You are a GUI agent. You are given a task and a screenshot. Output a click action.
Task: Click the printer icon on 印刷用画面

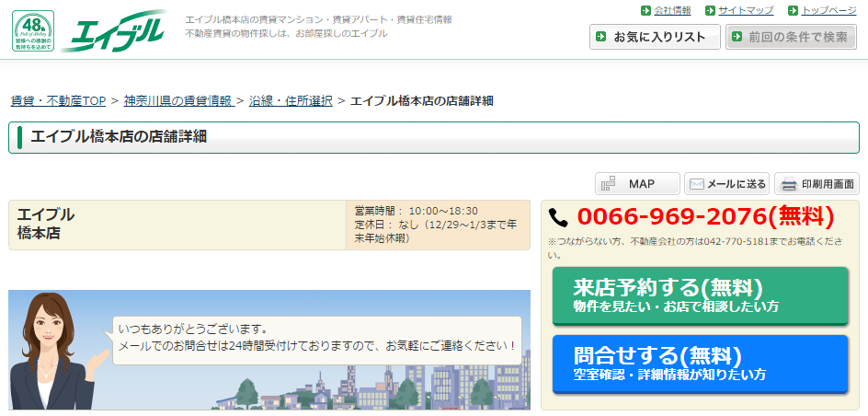(788, 184)
